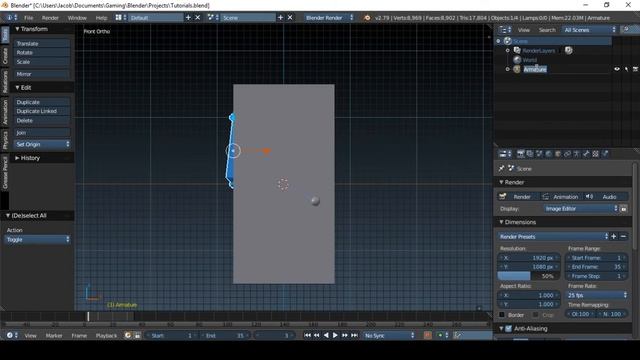Click the auto keyframe record button
The image size is (640, 360).
point(427,335)
